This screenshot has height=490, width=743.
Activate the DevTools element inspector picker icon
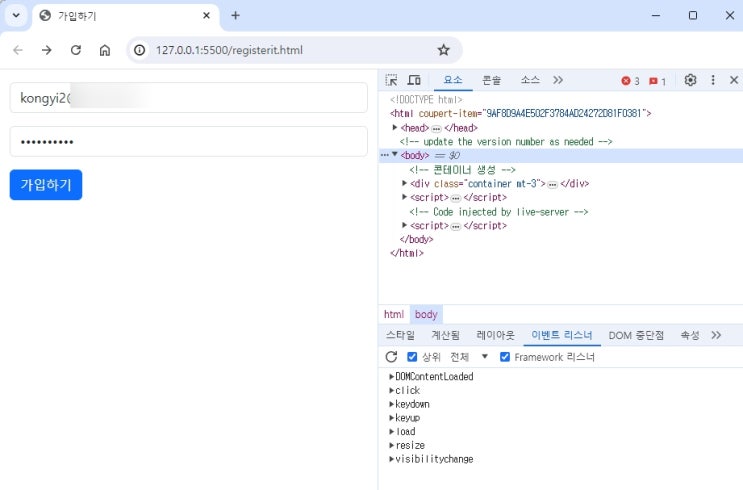(391, 80)
